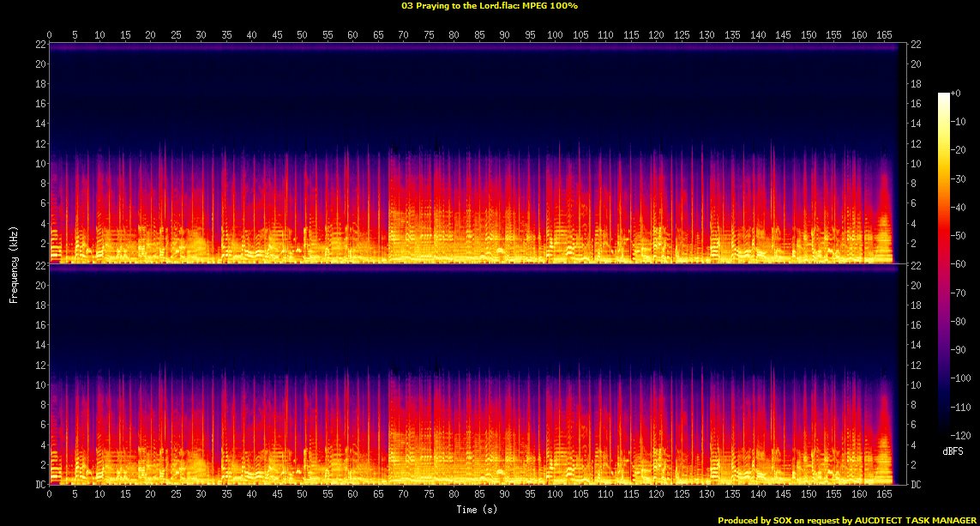The width and height of the screenshot is (980, 526).
Task: Click the 'Frequency (kHz)' axis label
Action: tap(14, 263)
